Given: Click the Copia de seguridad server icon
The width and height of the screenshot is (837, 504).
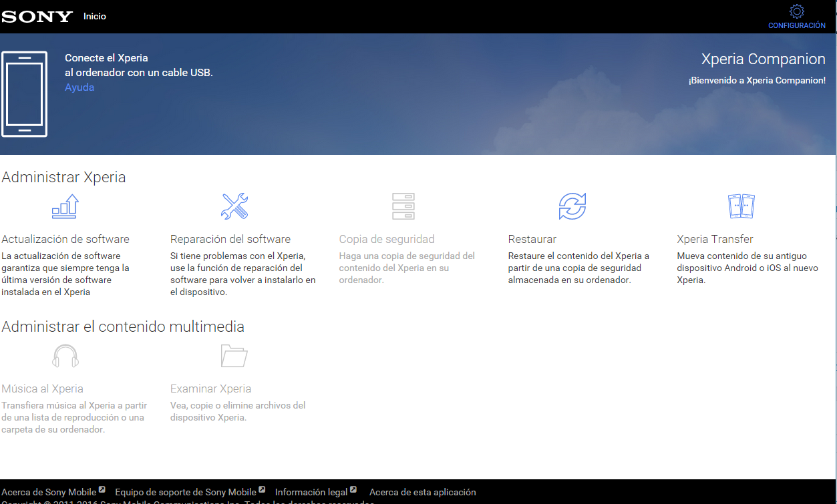Looking at the screenshot, I should coord(403,206).
